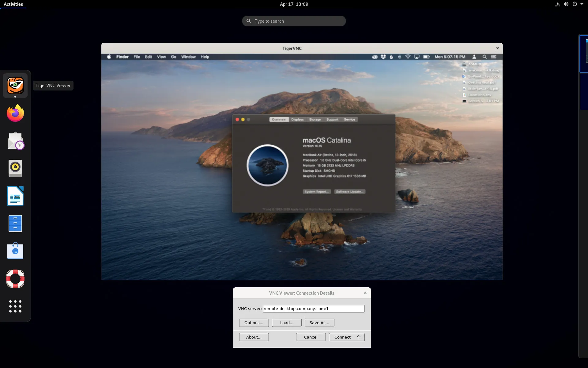Viewport: 588px width, 368px height.
Task: Click Load... configuration button
Action: (x=286, y=323)
